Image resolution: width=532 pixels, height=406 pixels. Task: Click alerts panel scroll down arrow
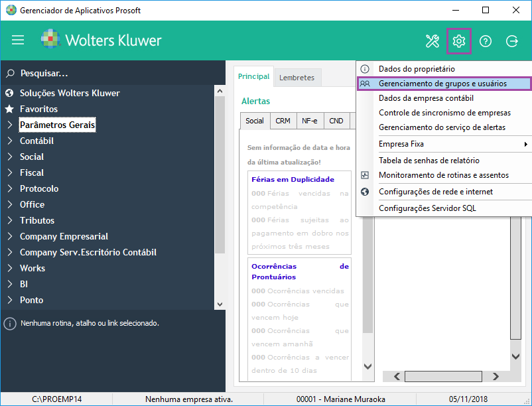pyautogui.click(x=367, y=366)
